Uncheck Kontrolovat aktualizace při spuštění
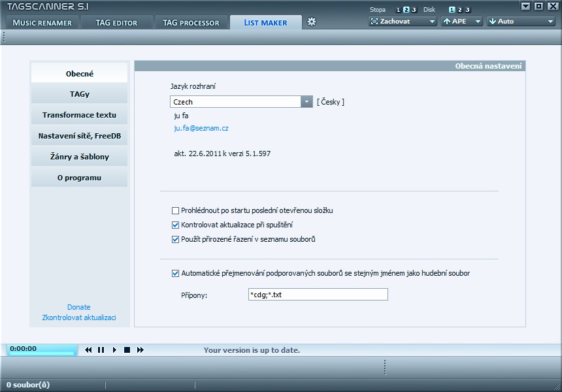 [x=175, y=225]
